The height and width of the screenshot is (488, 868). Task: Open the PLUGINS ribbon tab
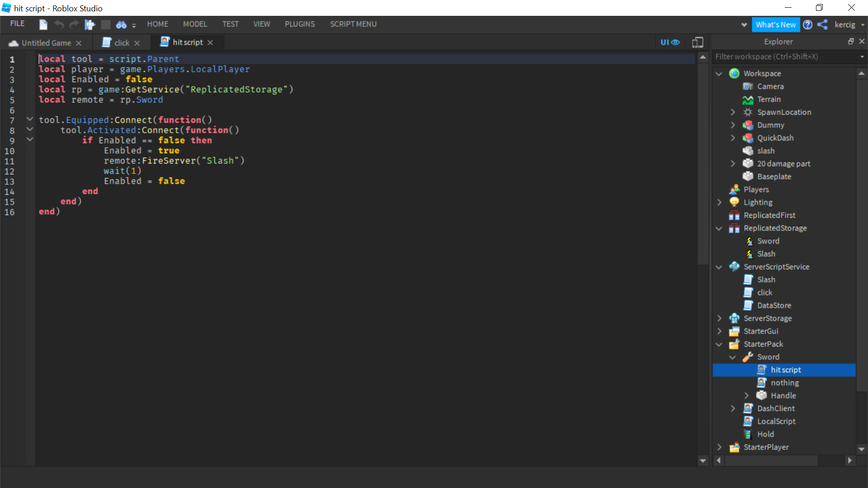click(300, 24)
